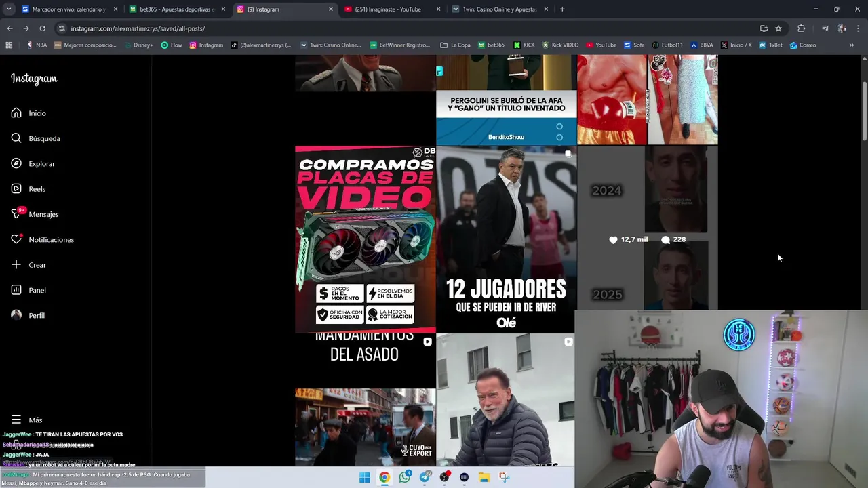Bookmark this page with star icon
Viewport: 868px width, 488px height.
pyautogui.click(x=778, y=28)
